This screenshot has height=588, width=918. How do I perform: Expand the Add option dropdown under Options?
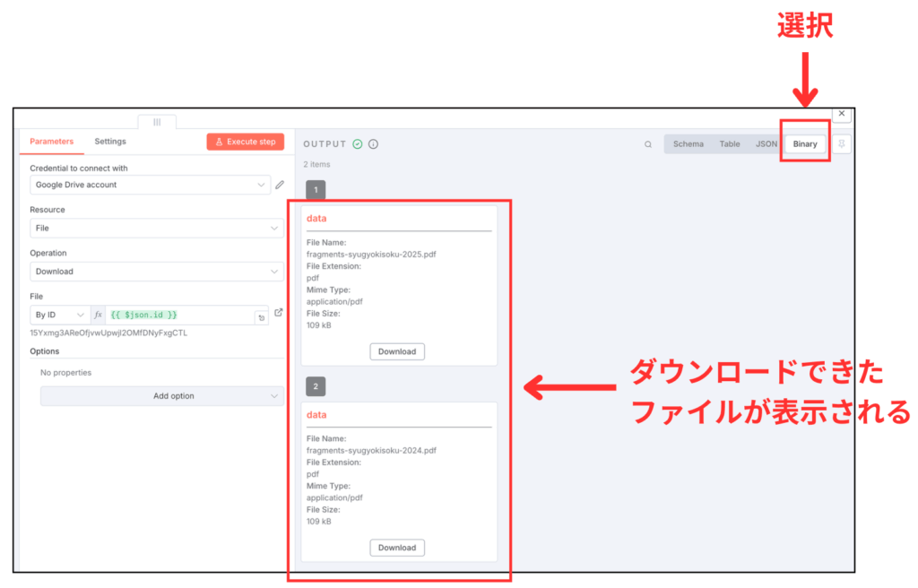161,395
